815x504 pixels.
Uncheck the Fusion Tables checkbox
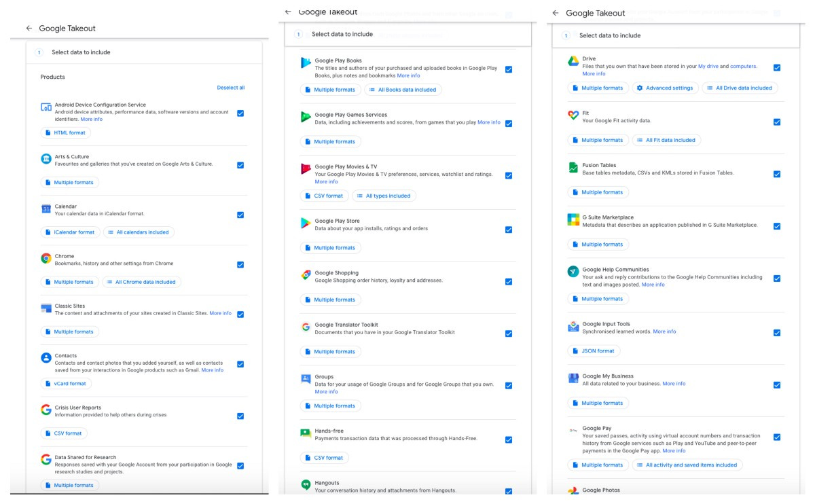(x=777, y=175)
